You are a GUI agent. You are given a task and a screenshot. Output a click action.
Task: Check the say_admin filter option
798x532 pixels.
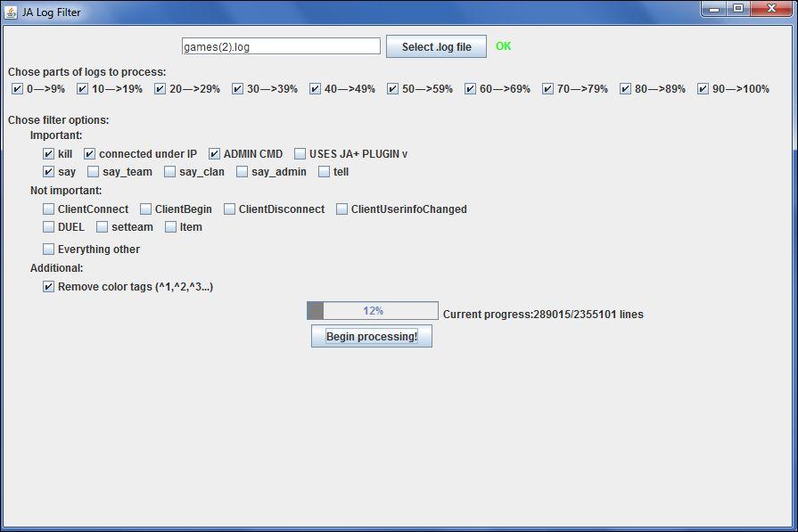coord(242,172)
